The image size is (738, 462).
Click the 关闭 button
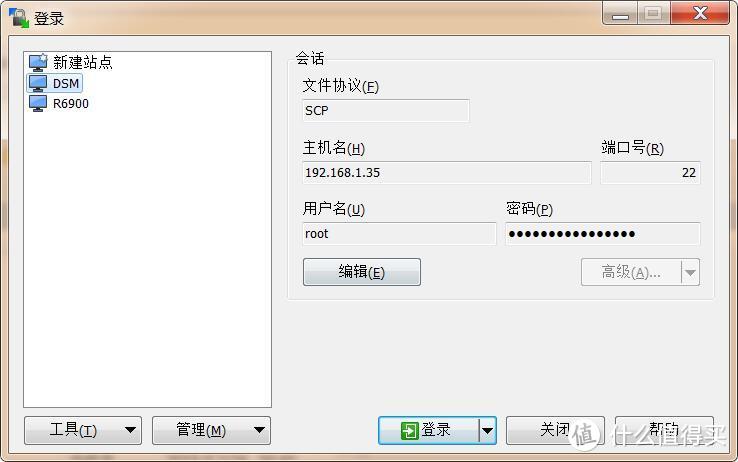pyautogui.click(x=555, y=430)
